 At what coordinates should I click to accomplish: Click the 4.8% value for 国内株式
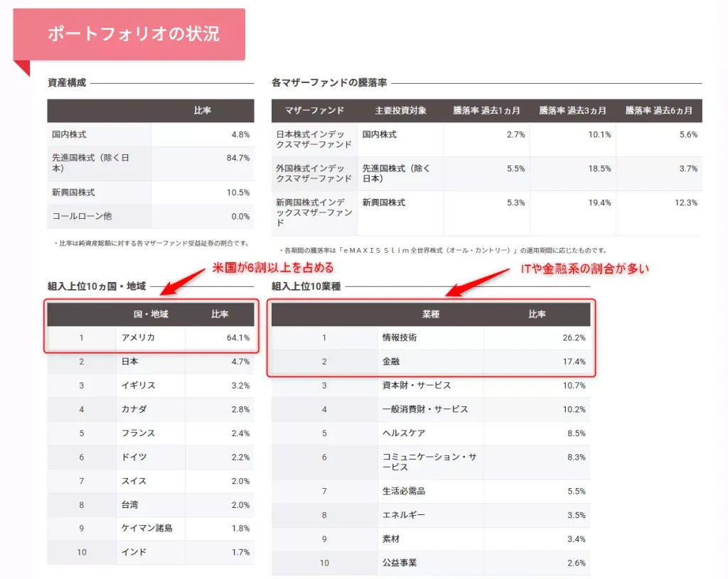tap(240, 134)
